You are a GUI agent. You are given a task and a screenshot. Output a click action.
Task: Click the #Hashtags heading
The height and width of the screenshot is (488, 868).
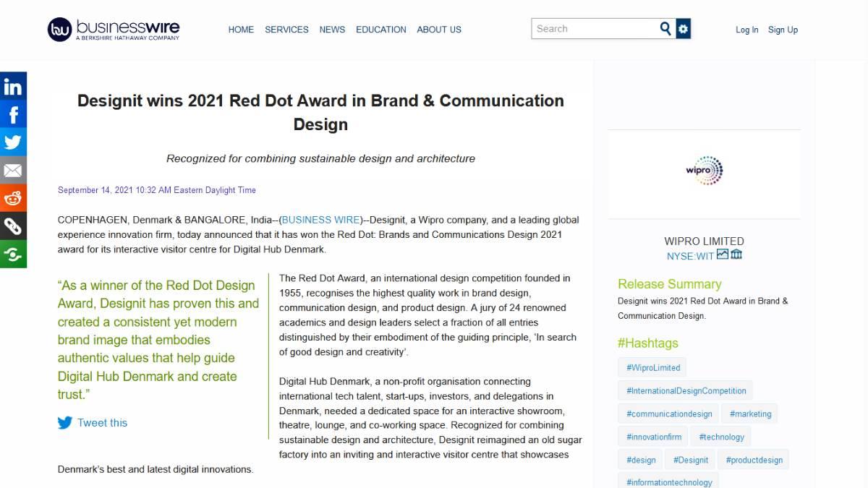[648, 343]
